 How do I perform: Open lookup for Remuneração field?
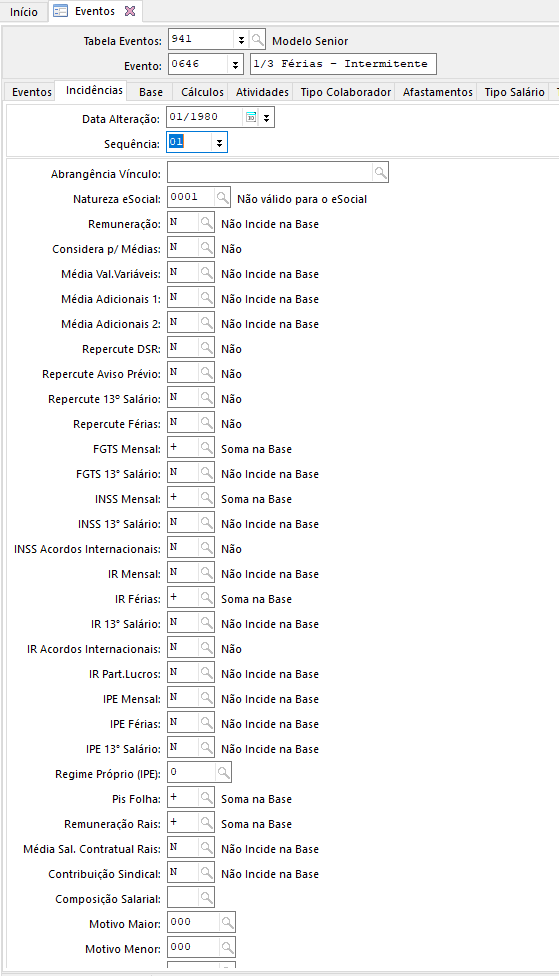pyautogui.click(x=206, y=223)
